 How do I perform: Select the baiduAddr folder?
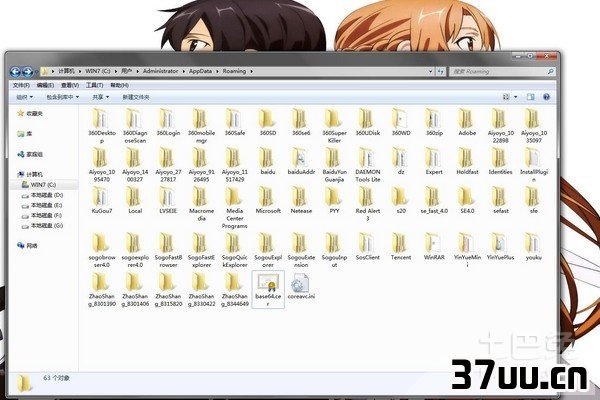[301, 161]
